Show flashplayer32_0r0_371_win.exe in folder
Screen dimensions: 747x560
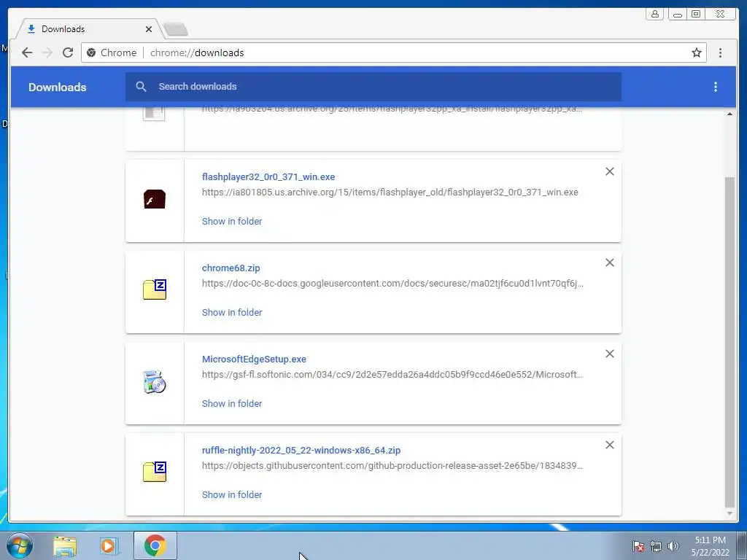232,222
